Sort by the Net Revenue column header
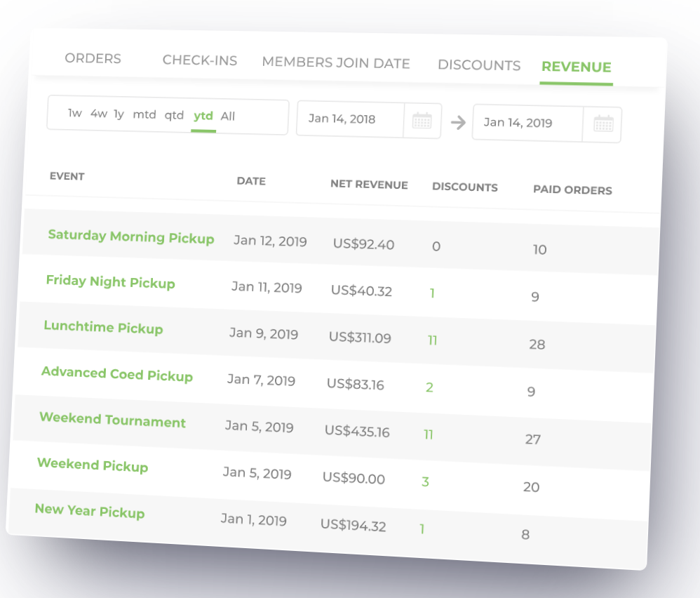 click(x=369, y=185)
